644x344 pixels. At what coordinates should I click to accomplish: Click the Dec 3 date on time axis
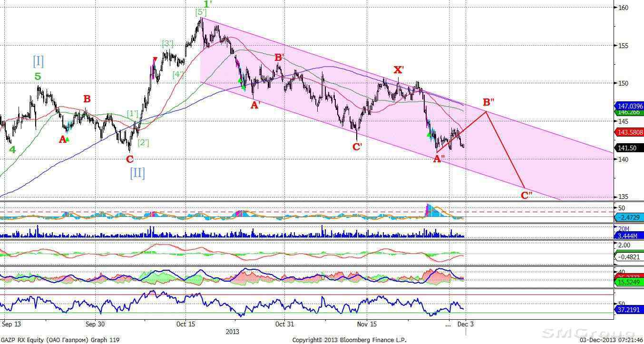465,324
